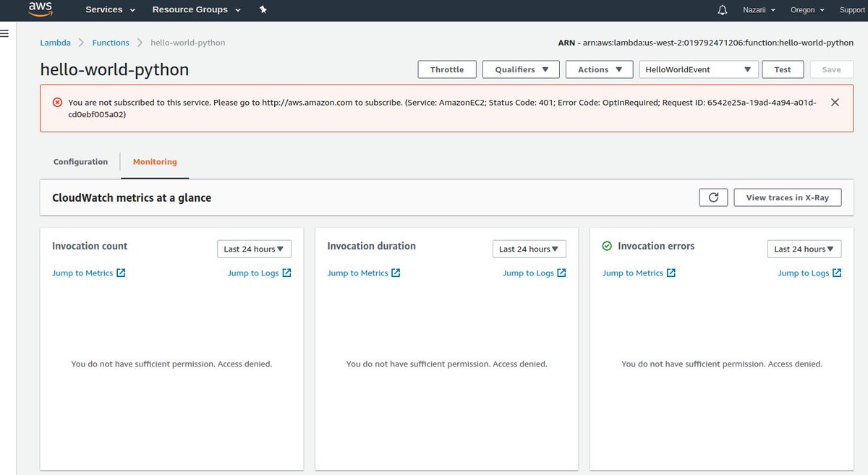This screenshot has height=475, width=868.
Task: Select the Monitoring tab
Action: pyautogui.click(x=155, y=162)
